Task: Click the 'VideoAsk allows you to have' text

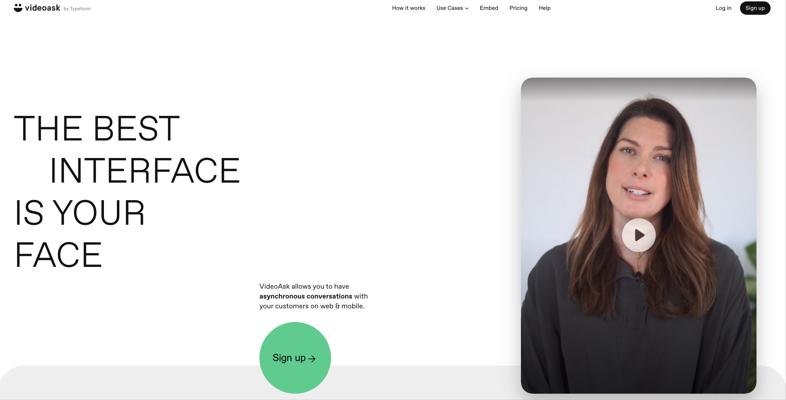Action: pos(304,287)
